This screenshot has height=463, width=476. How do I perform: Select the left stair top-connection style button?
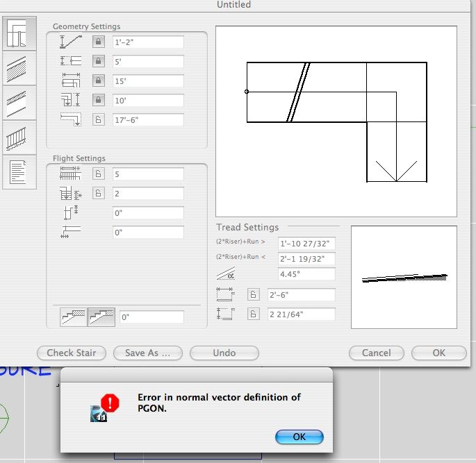(x=74, y=317)
